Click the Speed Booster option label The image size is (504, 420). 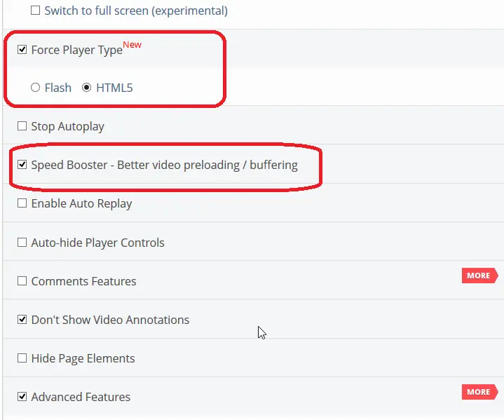(x=164, y=165)
